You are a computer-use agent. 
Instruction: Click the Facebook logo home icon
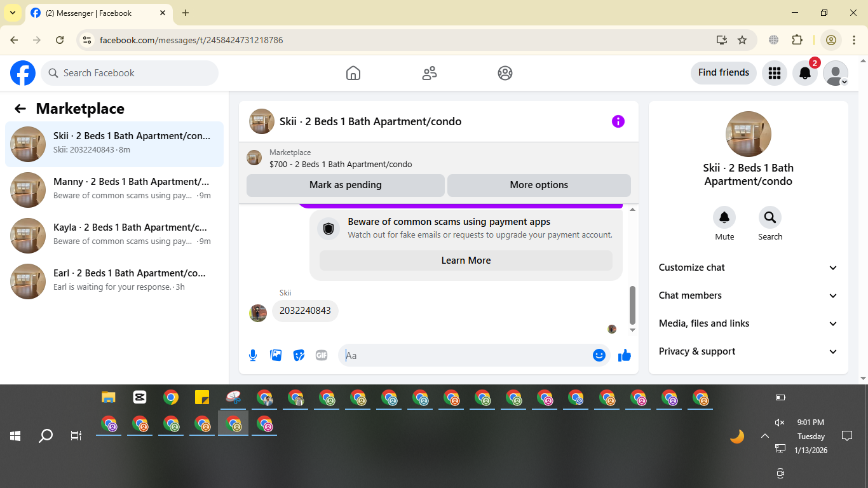23,73
